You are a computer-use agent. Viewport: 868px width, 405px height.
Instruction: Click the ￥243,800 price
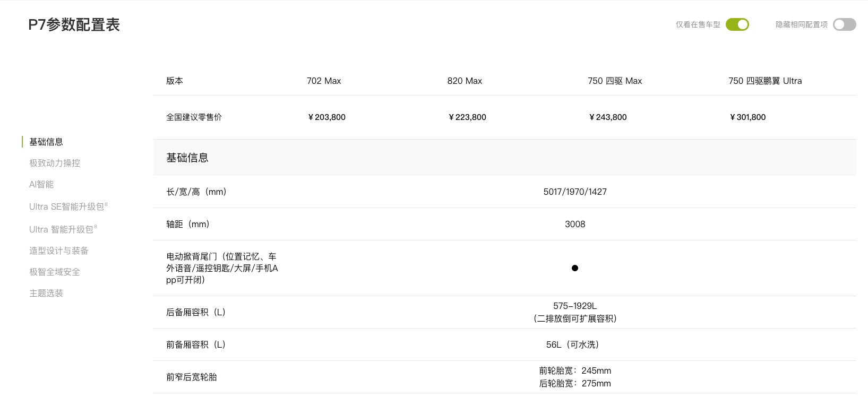click(607, 117)
